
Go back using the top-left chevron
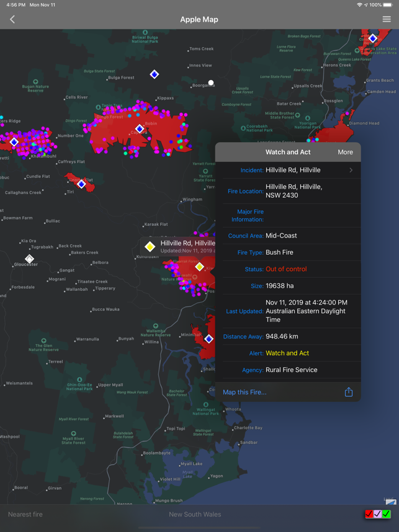(12, 19)
